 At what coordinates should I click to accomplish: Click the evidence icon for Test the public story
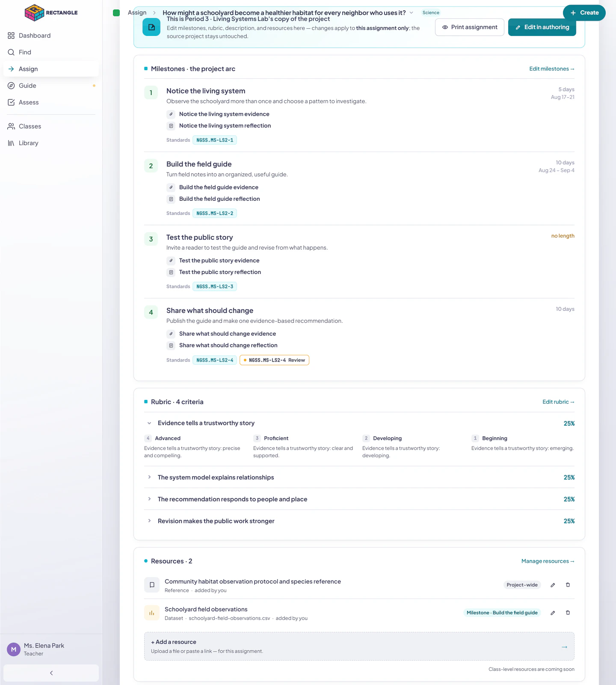(171, 261)
